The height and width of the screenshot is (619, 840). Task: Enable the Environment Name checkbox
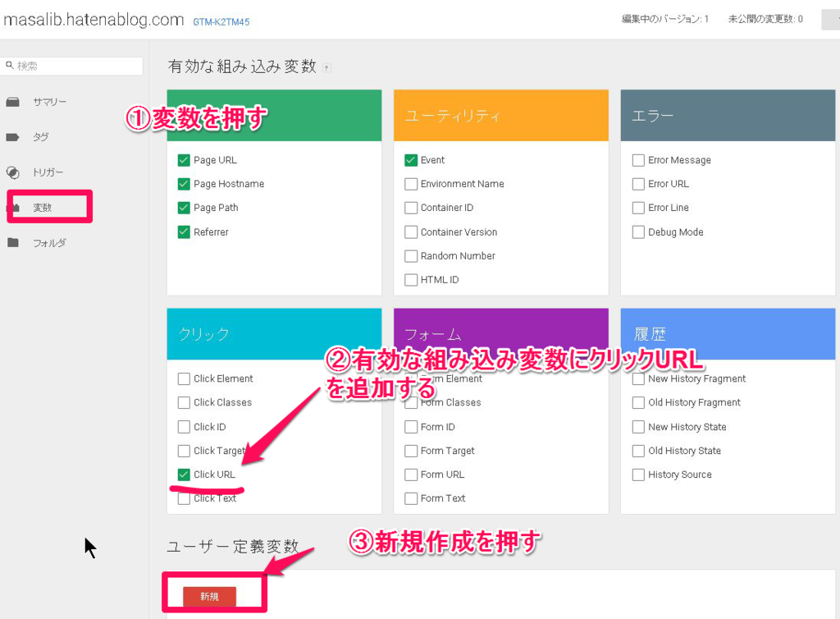411,184
